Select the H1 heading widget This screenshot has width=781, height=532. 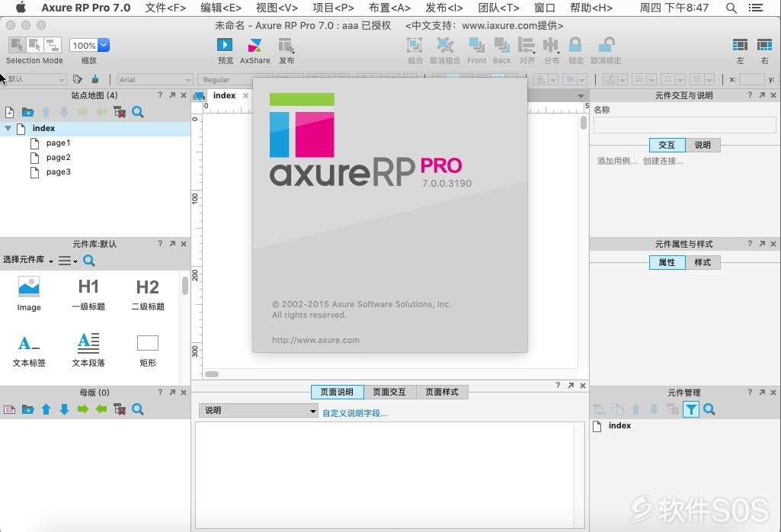coord(88,294)
